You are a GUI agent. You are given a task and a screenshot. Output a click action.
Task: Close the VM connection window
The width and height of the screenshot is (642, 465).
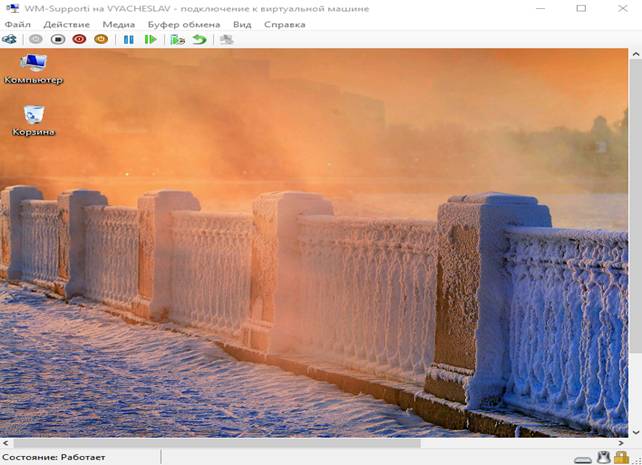point(623,9)
